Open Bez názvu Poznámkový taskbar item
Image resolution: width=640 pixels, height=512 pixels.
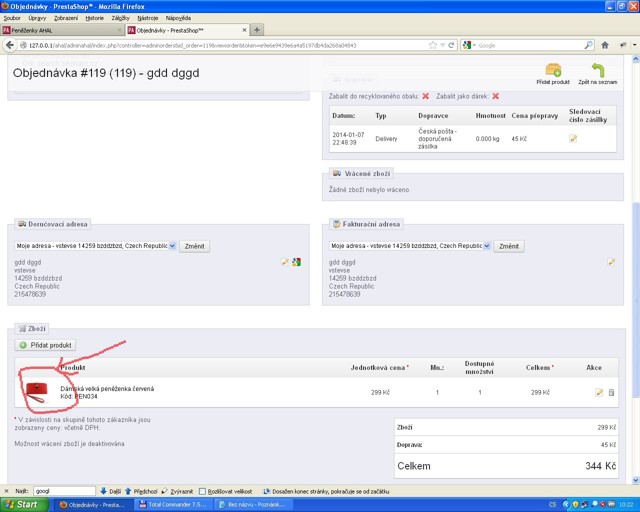click(x=253, y=505)
